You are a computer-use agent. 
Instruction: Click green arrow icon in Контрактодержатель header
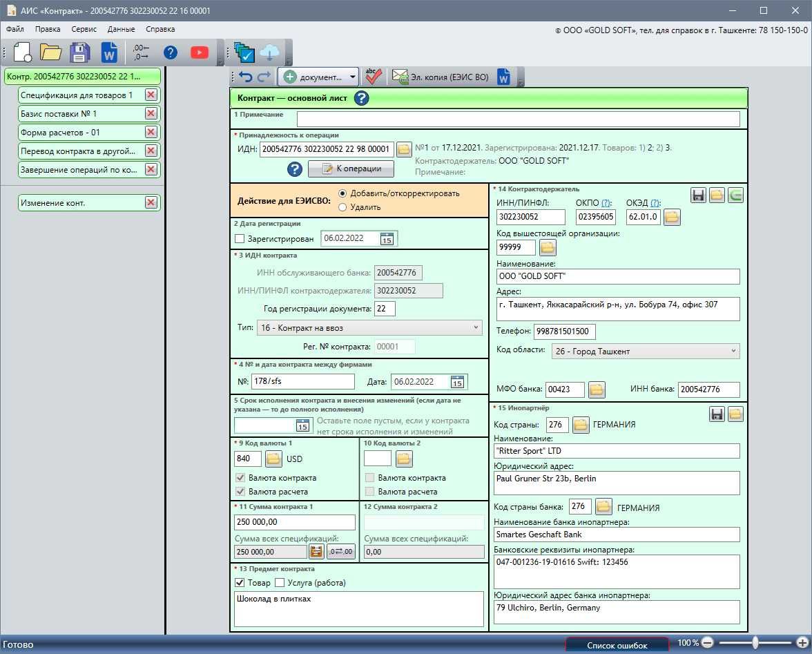click(735, 195)
